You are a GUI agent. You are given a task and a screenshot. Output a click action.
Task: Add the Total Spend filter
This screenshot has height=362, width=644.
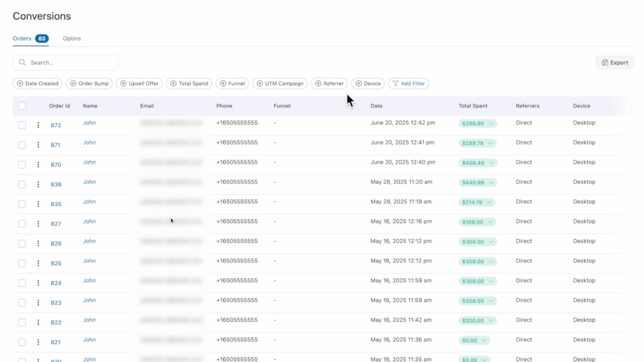pyautogui.click(x=189, y=83)
